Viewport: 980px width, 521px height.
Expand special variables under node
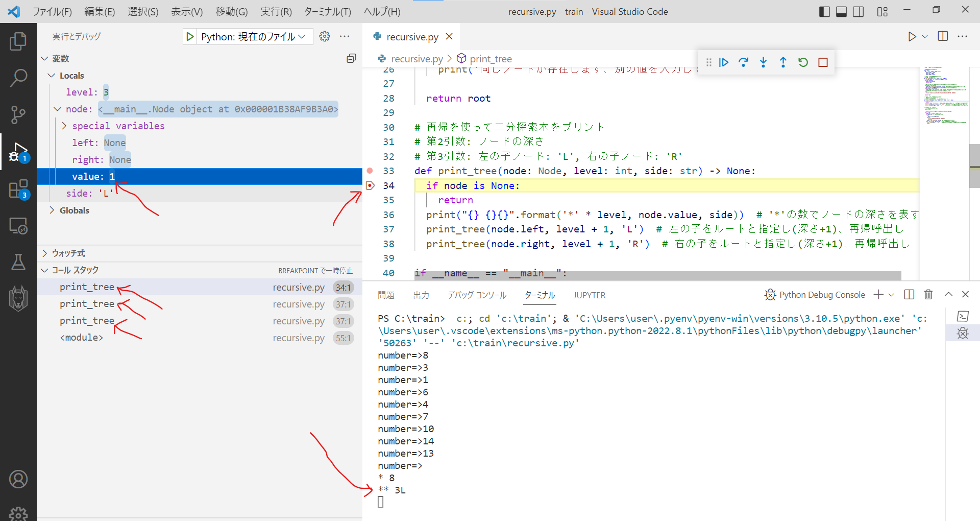pos(64,126)
